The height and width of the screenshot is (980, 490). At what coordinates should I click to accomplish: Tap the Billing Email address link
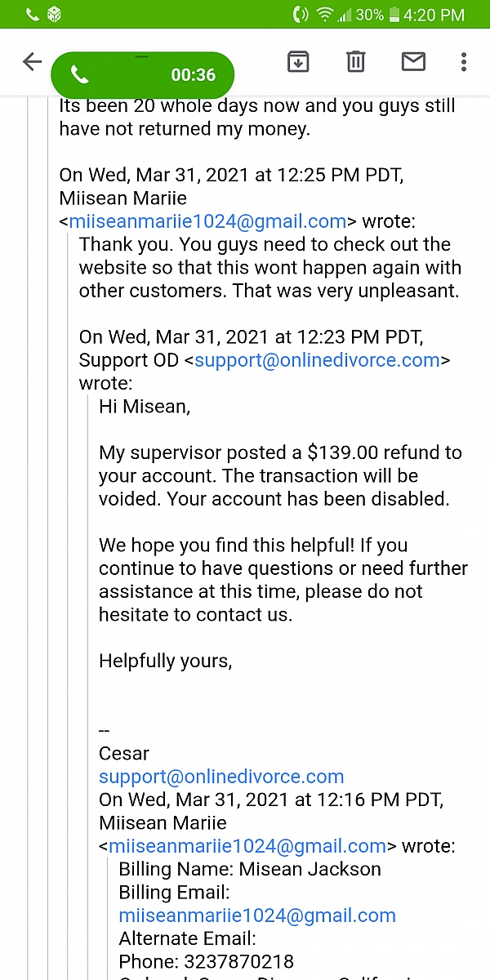pyautogui.click(x=257, y=915)
